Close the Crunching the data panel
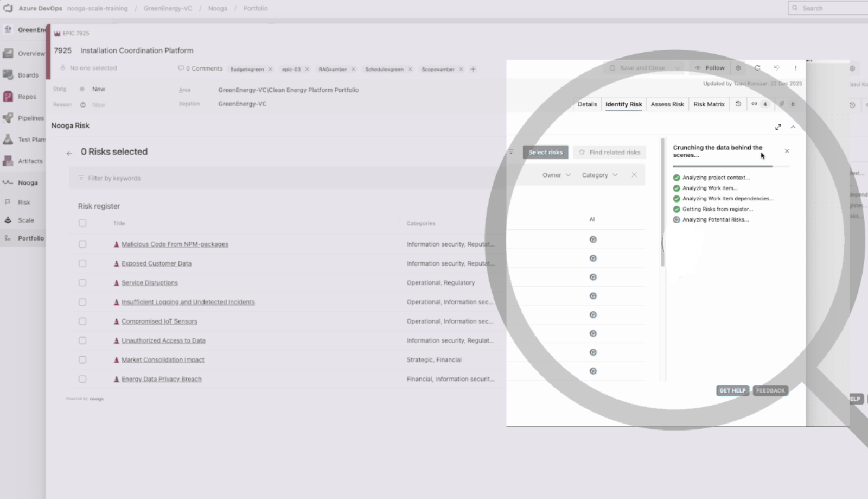Screen dimensions: 868x499 [x=787, y=151]
